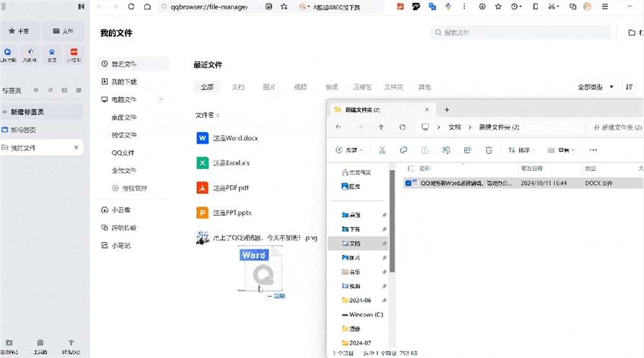644x358 pixels.
Task: Cut the selected file in Explorer
Action: (x=382, y=150)
